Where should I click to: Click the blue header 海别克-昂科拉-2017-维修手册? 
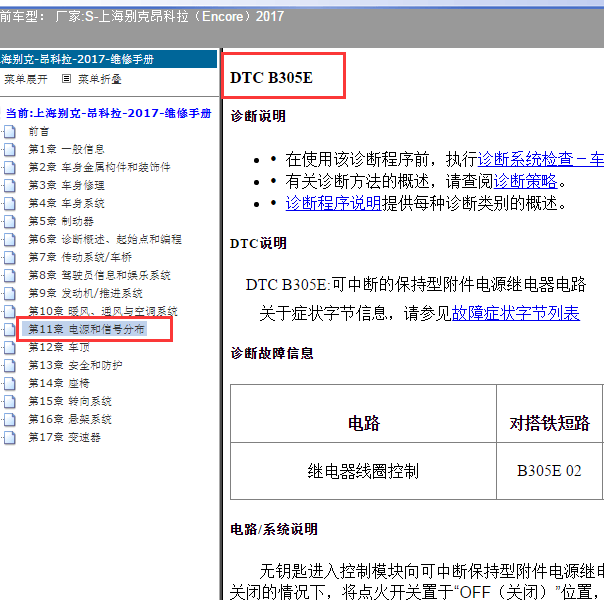(108, 59)
